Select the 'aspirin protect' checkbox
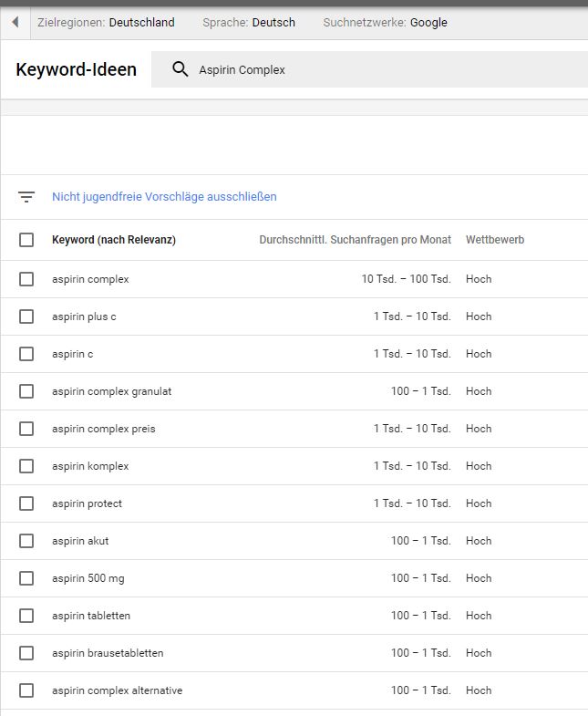The height and width of the screenshot is (716, 588). tap(26, 503)
